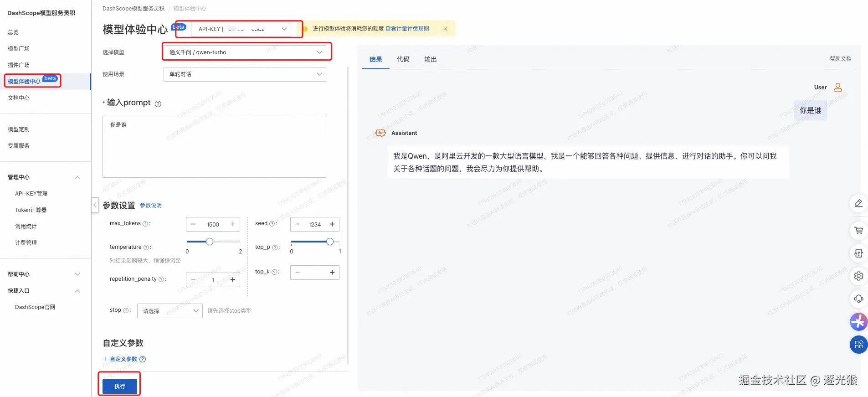Switch to the 结果 tab

pos(376,60)
